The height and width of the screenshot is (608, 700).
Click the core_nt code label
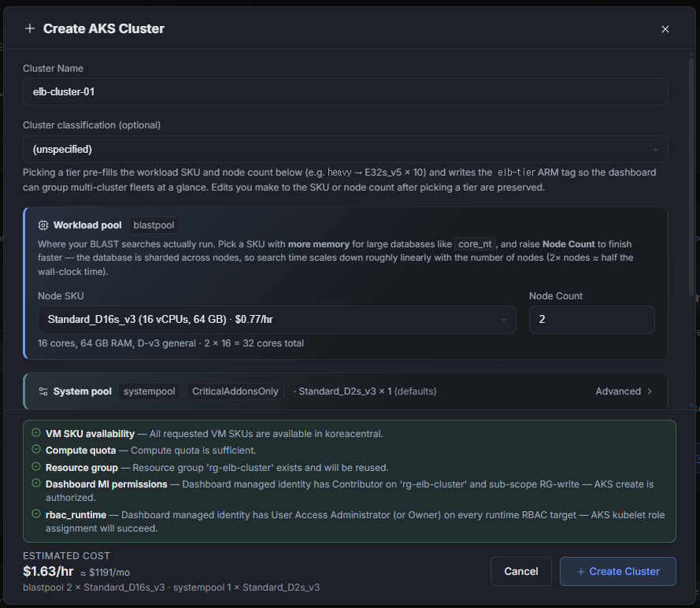click(475, 244)
